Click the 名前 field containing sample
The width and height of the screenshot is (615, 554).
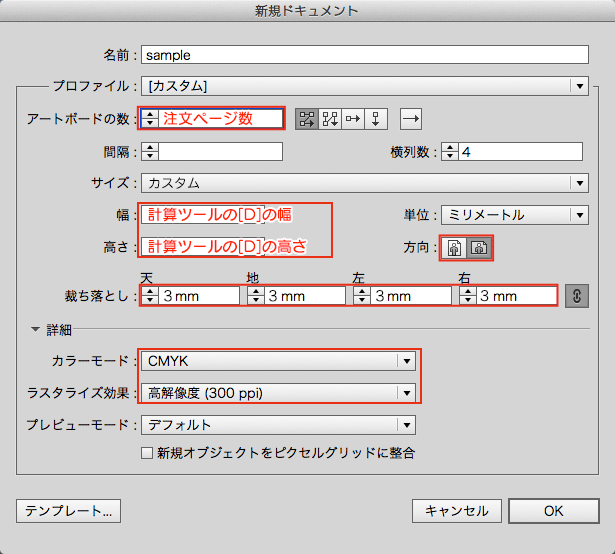tap(362, 55)
